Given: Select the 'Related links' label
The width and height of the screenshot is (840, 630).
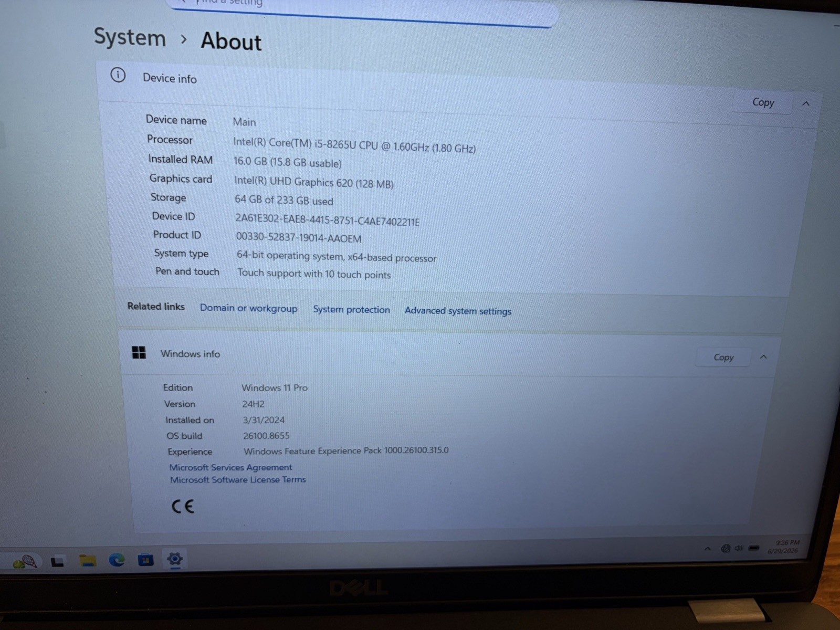Looking at the screenshot, I should 156,306.
